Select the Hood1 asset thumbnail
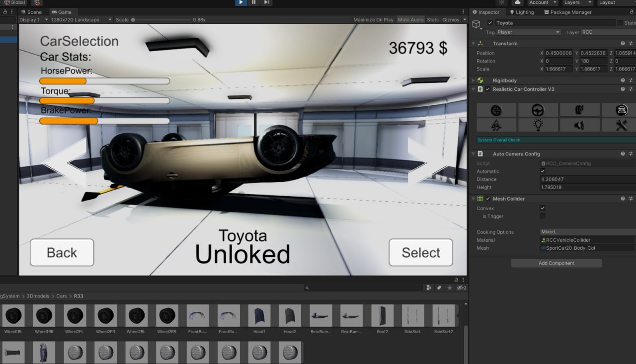The image size is (636, 364). click(259, 316)
